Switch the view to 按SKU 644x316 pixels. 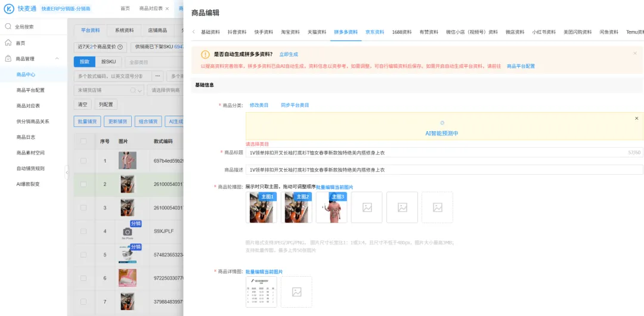(x=109, y=61)
